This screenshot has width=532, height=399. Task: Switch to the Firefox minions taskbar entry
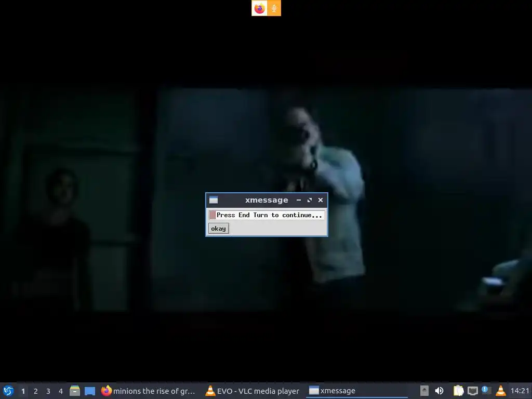click(x=148, y=391)
